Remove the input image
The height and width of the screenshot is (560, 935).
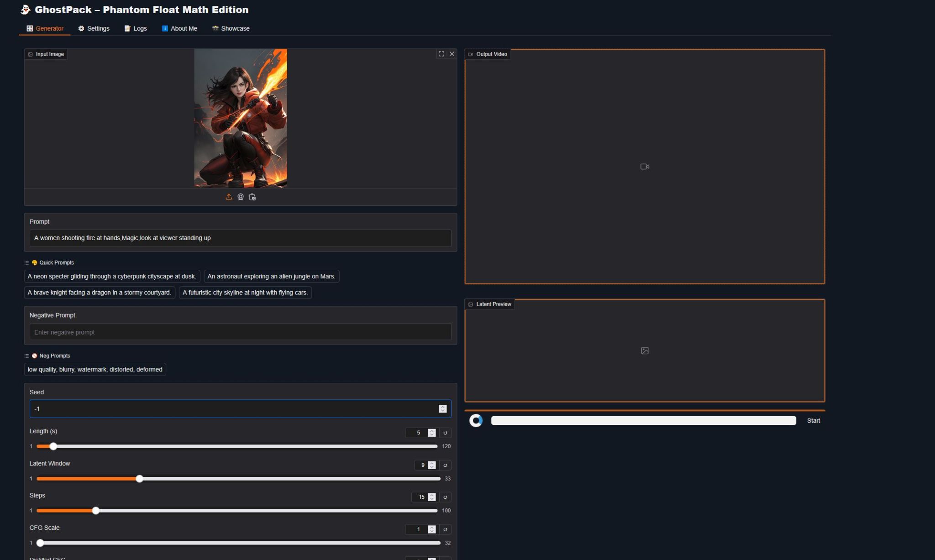(x=452, y=54)
